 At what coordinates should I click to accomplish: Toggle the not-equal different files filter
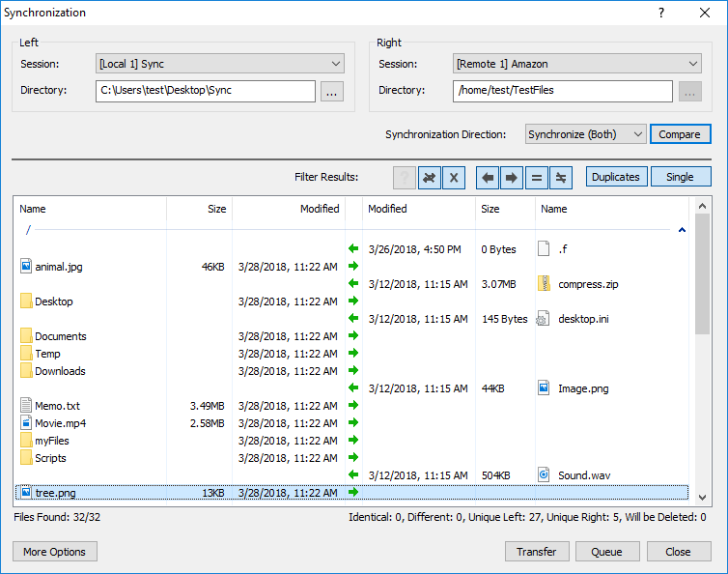(x=561, y=178)
